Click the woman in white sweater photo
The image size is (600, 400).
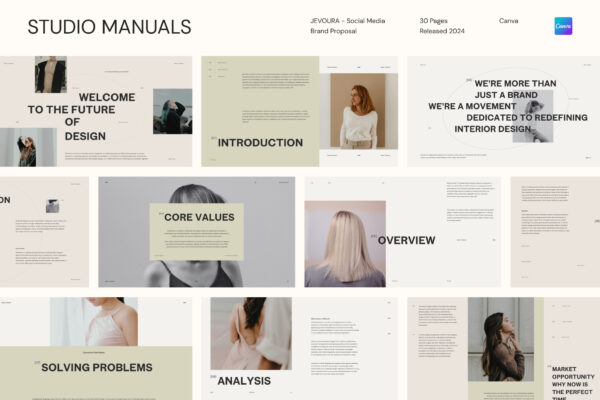[359, 111]
